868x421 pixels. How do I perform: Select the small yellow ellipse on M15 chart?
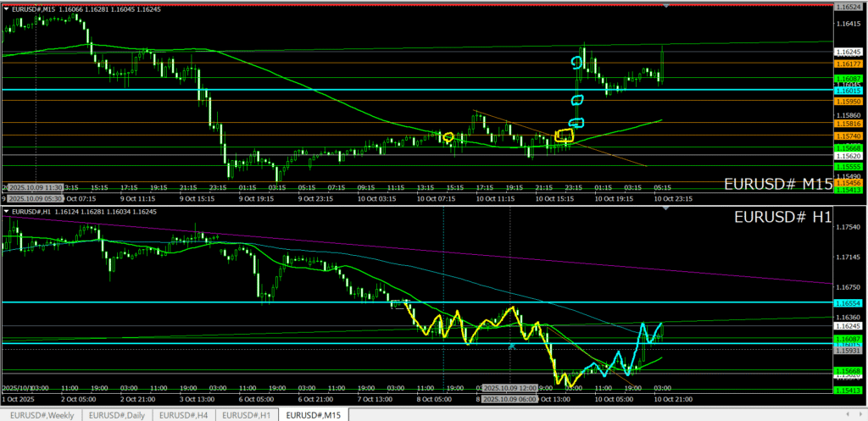(448, 137)
